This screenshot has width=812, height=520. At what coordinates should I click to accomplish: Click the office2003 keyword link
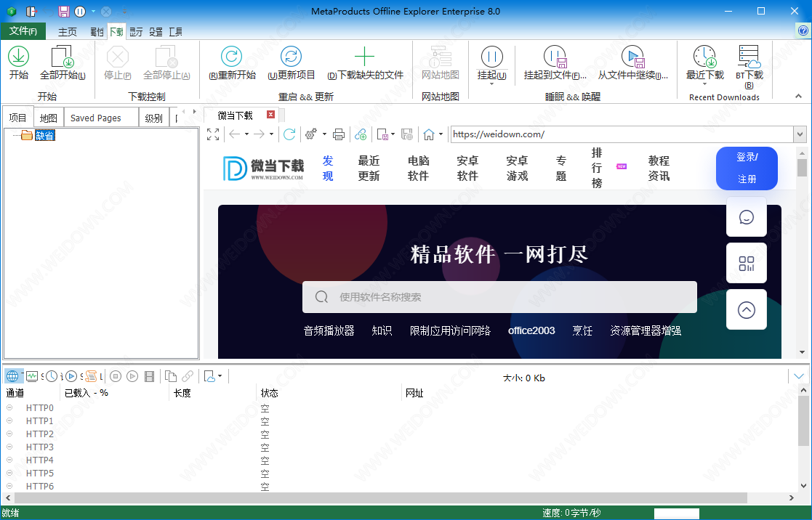click(x=531, y=330)
